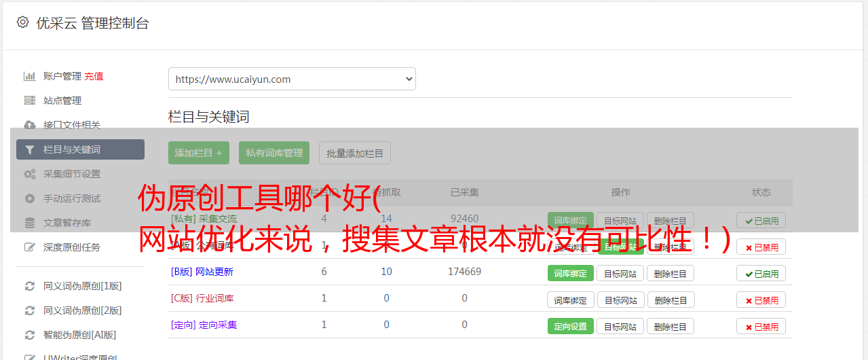Click the 操作 column header
The height and width of the screenshot is (360, 868).
[x=620, y=192]
